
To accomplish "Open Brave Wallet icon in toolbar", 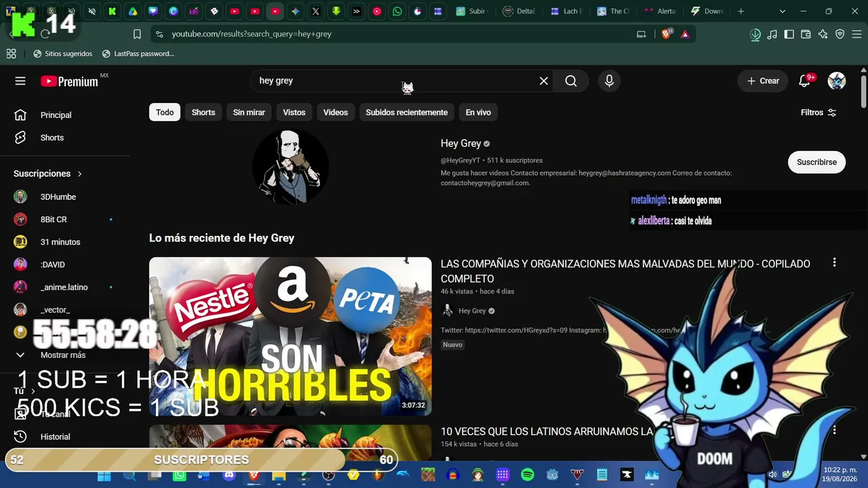I will click(806, 35).
